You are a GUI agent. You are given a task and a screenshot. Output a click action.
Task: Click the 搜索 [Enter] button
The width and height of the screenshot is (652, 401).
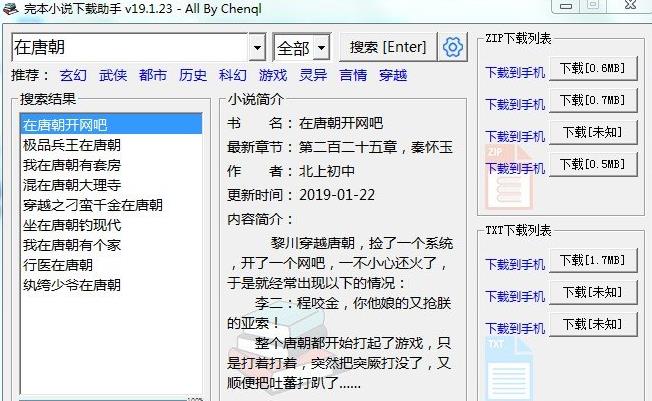point(388,47)
